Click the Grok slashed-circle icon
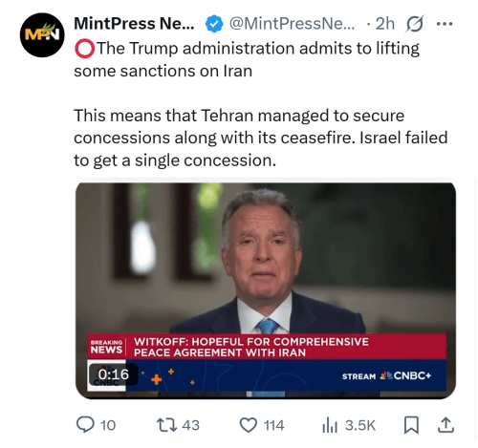478x448 pixels. tap(414, 24)
